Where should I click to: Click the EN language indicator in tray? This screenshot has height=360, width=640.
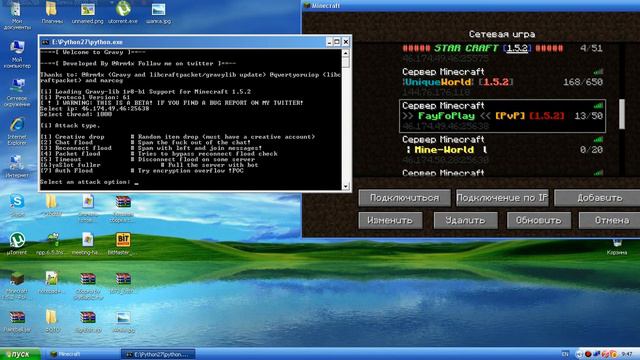[565, 354]
